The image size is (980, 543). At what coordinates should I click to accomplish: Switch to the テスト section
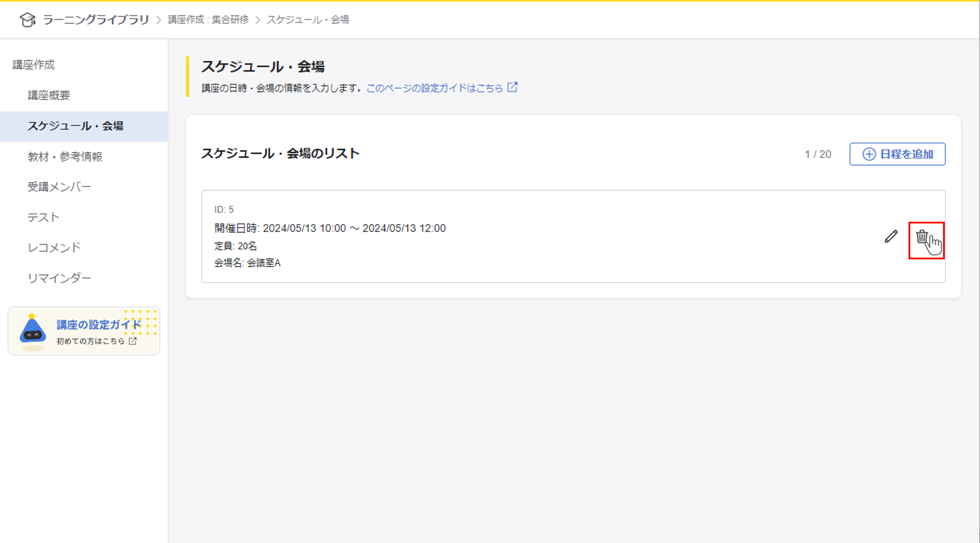[43, 217]
